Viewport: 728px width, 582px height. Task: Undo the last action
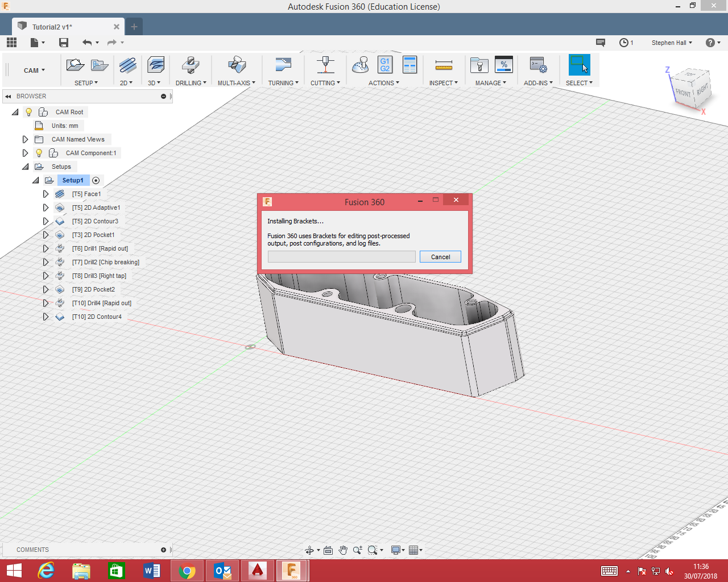click(87, 43)
